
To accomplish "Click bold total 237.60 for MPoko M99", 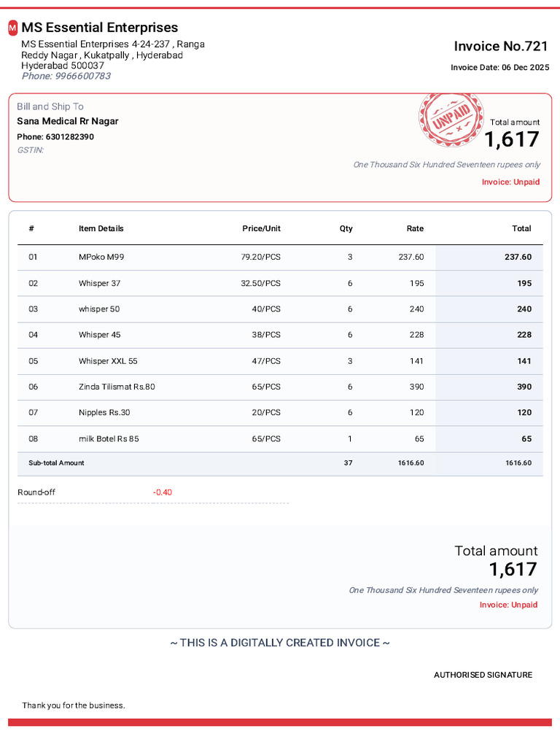I will (518, 258).
